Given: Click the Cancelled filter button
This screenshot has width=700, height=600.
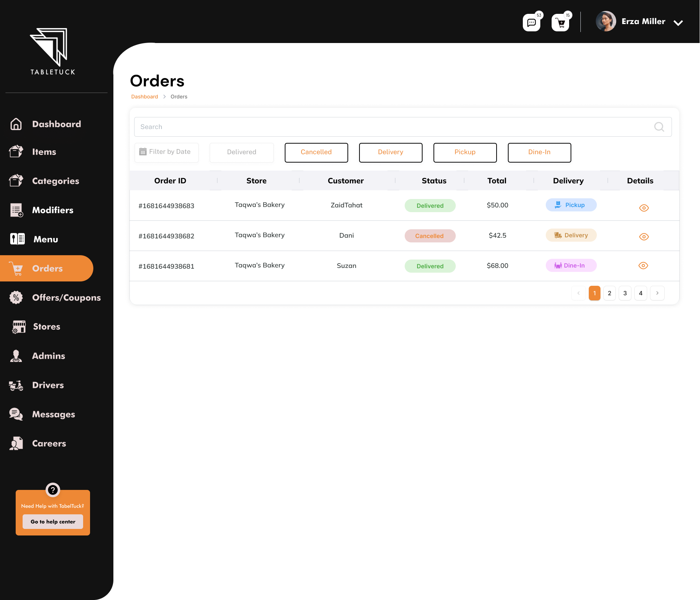Looking at the screenshot, I should pos(316,152).
